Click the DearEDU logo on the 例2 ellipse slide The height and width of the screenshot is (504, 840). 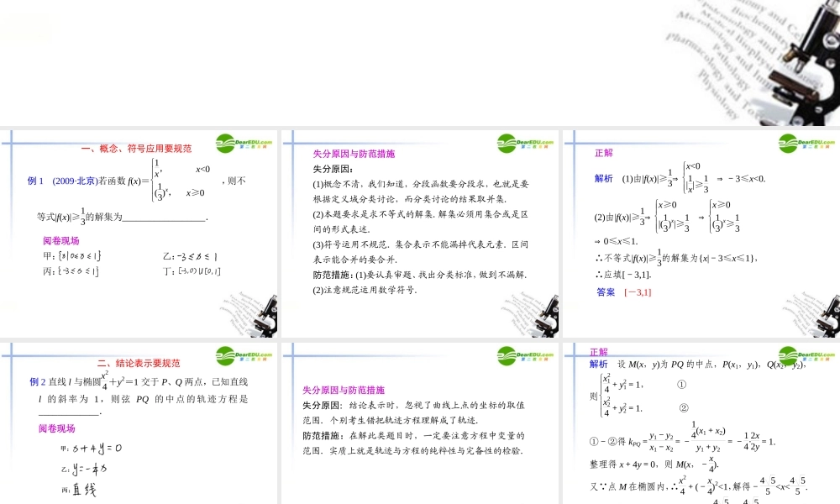244,355
